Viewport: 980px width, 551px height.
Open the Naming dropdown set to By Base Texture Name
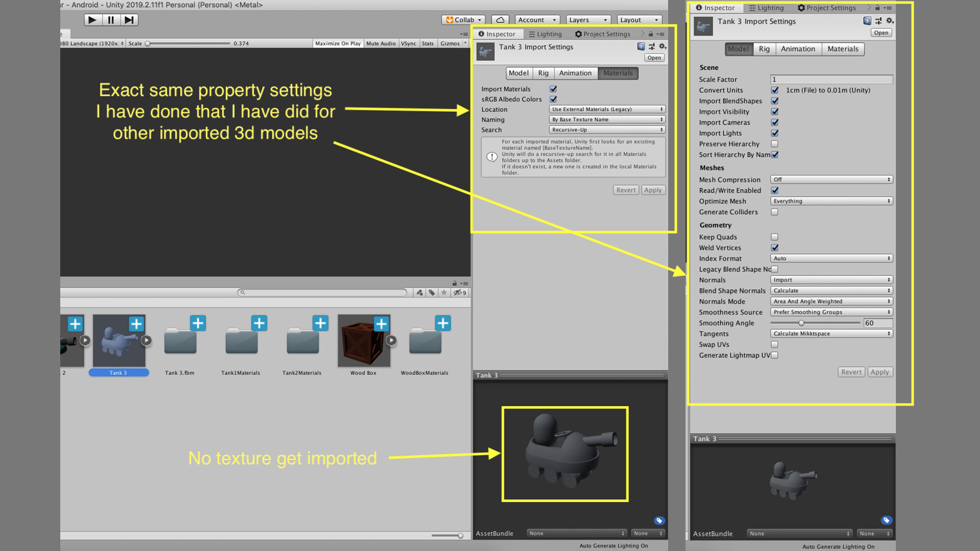(x=606, y=119)
